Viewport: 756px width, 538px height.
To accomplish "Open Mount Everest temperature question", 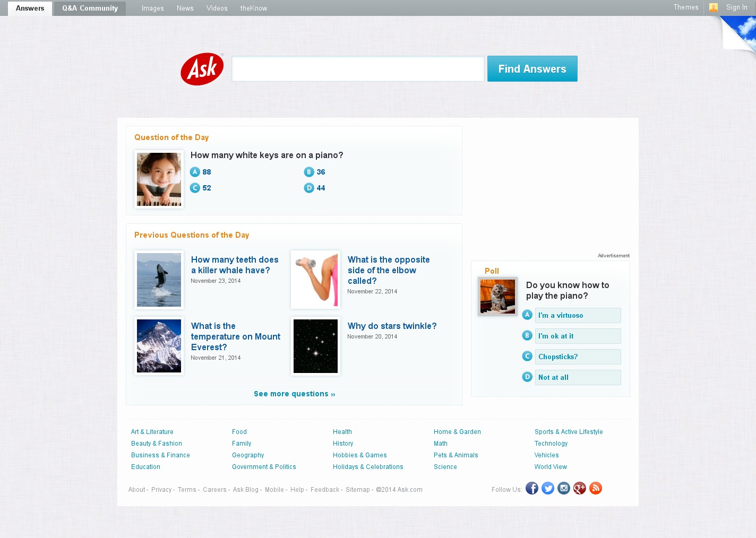I will [236, 336].
